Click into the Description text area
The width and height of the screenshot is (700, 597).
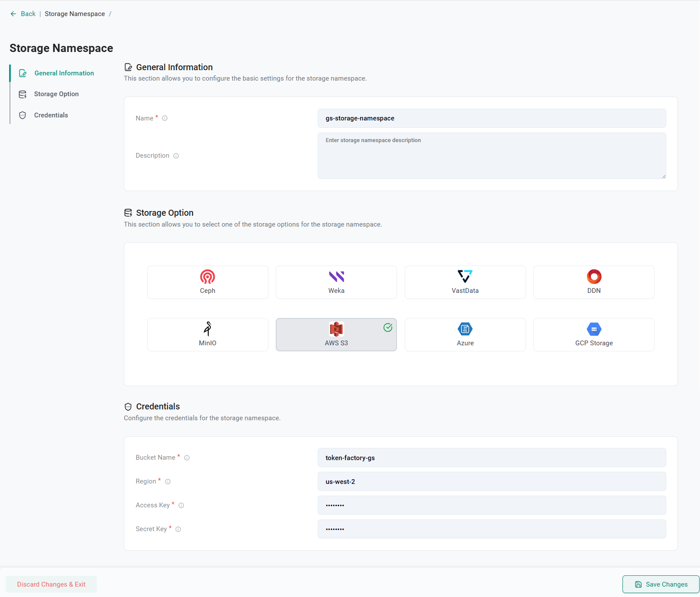(491, 156)
